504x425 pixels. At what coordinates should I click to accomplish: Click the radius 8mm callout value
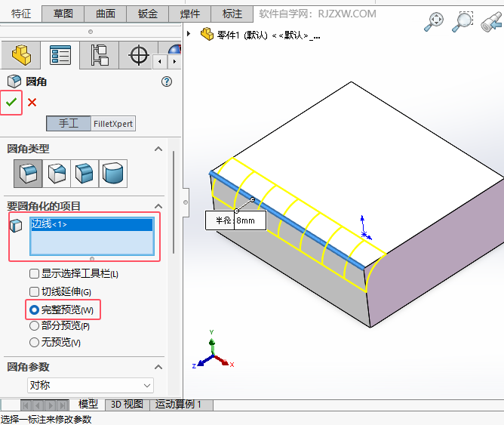pos(245,220)
